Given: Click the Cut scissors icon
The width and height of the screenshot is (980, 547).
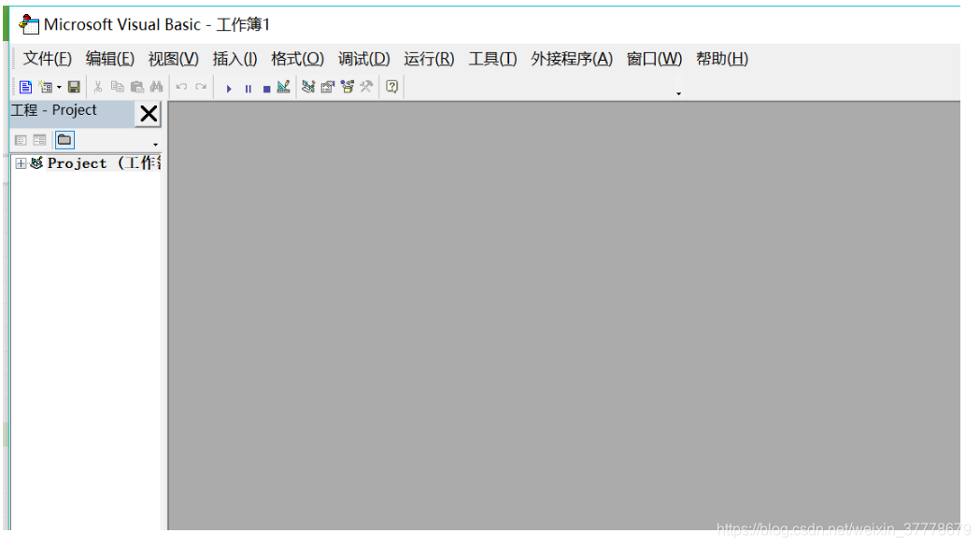Looking at the screenshot, I should [98, 87].
